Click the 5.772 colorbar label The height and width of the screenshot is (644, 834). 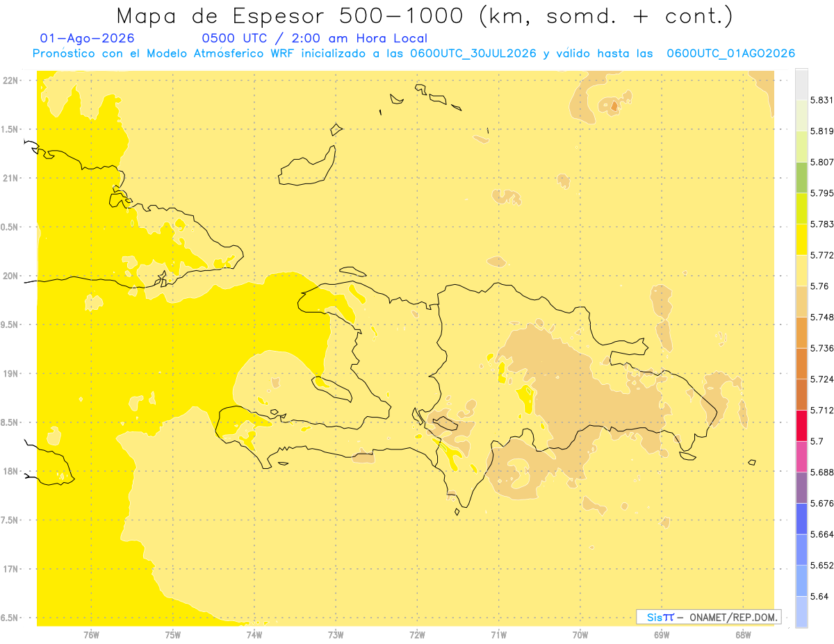(821, 255)
